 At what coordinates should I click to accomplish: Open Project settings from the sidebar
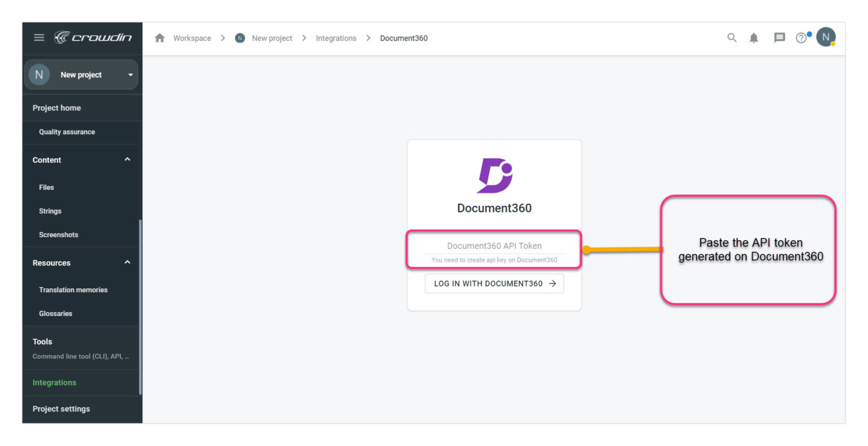(62, 409)
